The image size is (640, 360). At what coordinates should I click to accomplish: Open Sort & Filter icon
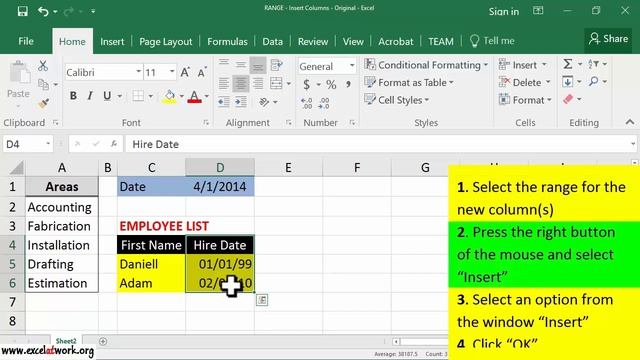click(x=593, y=64)
